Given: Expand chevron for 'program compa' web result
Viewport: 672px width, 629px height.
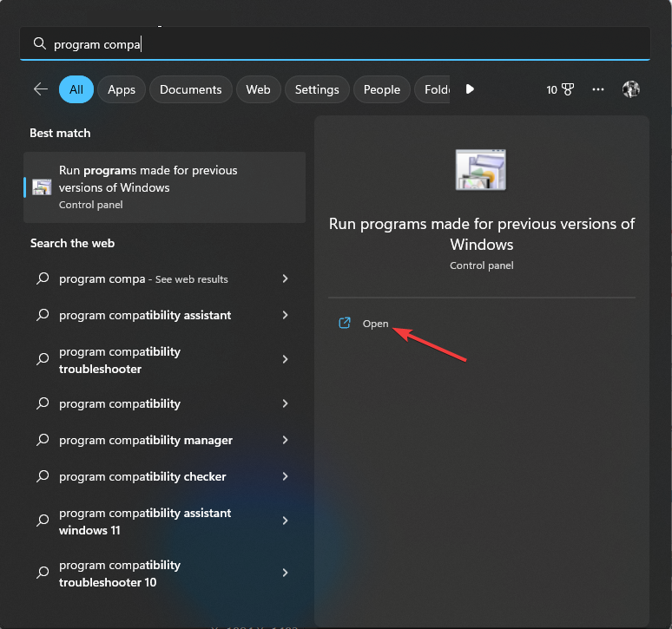Looking at the screenshot, I should pos(285,278).
